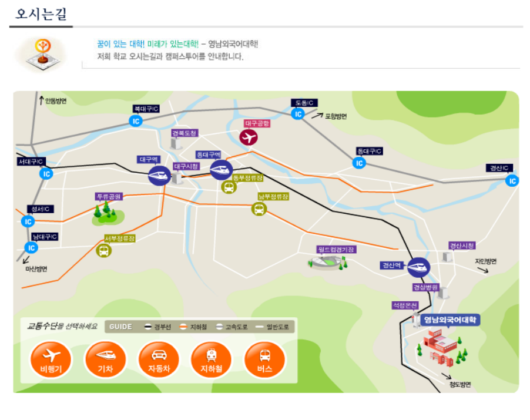Click the 월드컵경기장 stadium icon
Viewport: 530px width, 420px height.
(327, 263)
